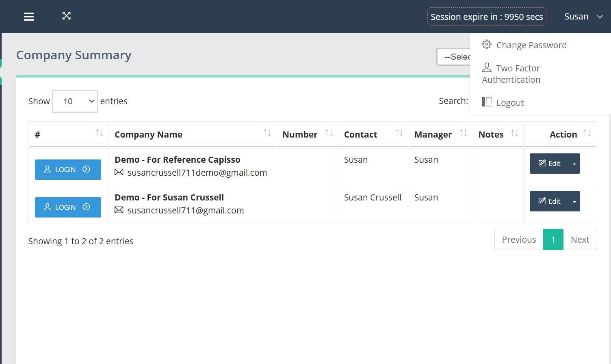Click envelope icon beside susancrussell711demo@gmail.com
This screenshot has width=611, height=364.
point(119,172)
